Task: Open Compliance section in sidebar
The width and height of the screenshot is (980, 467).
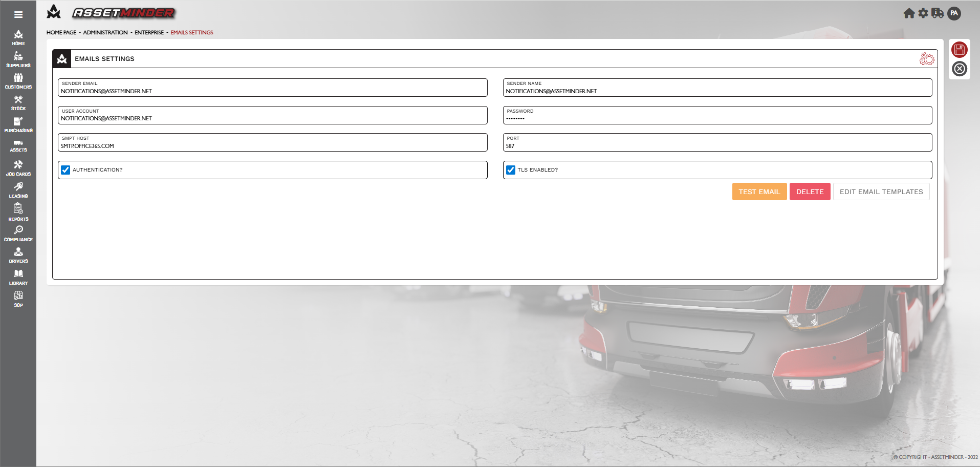Action: click(x=18, y=233)
